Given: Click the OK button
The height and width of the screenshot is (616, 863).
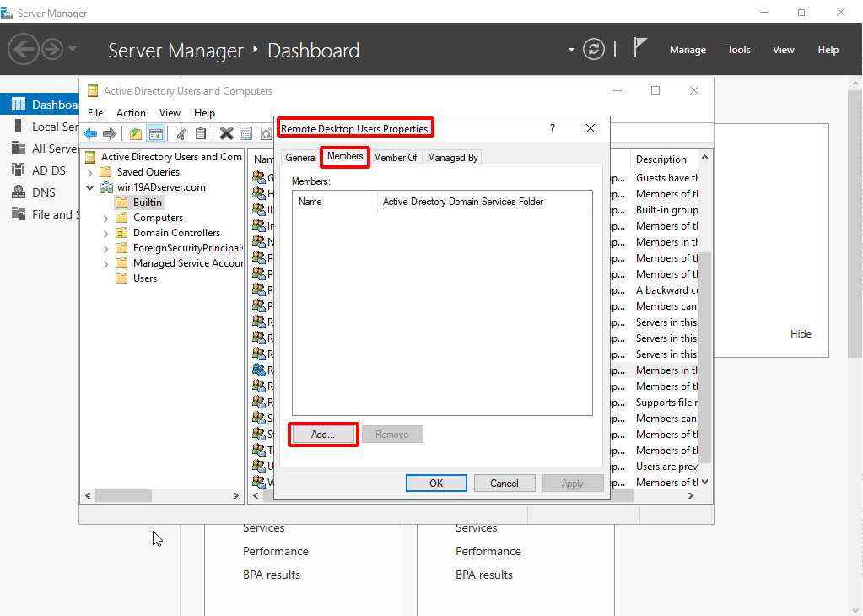Looking at the screenshot, I should point(436,484).
